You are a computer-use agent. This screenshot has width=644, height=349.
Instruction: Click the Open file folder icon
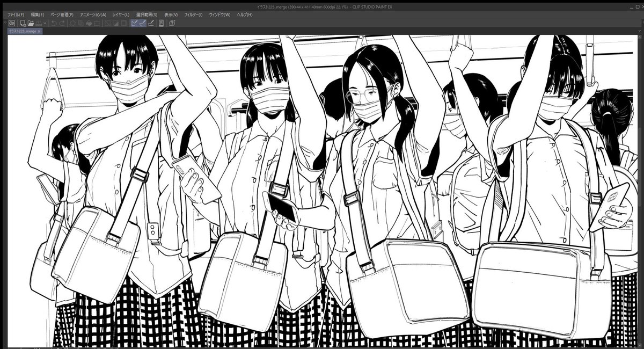[31, 23]
